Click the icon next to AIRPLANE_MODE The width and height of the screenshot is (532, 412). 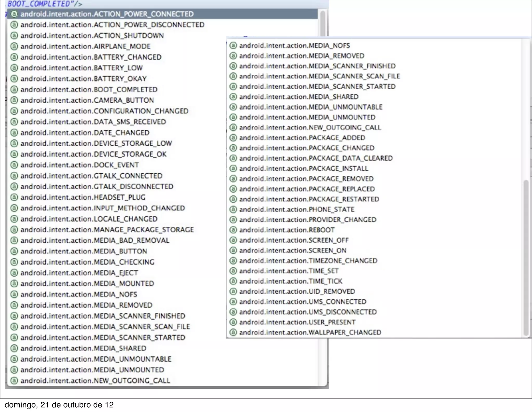[14, 46]
